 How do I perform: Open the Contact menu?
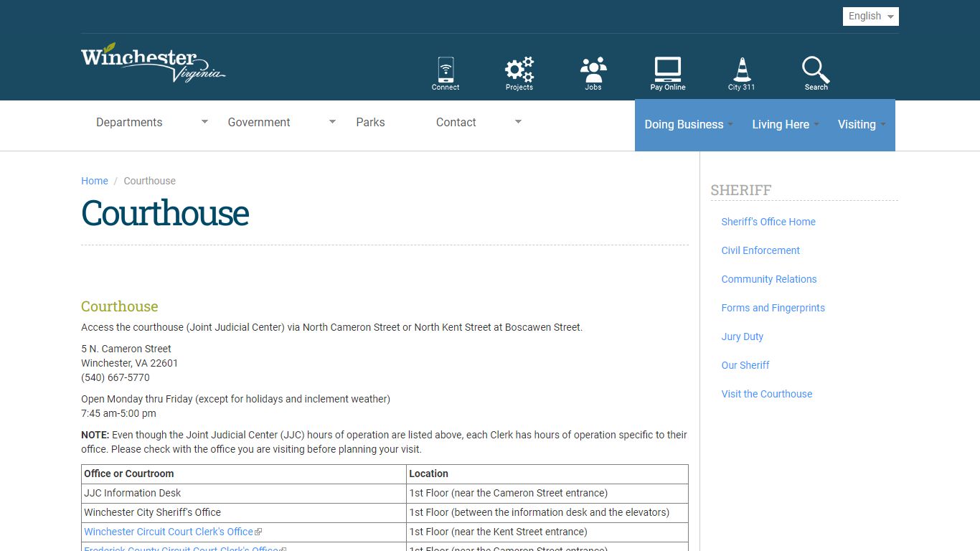pyautogui.click(x=456, y=122)
